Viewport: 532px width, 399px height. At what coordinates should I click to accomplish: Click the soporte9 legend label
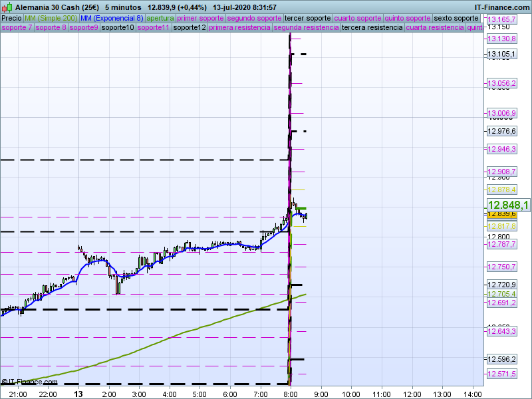pyautogui.click(x=84, y=27)
